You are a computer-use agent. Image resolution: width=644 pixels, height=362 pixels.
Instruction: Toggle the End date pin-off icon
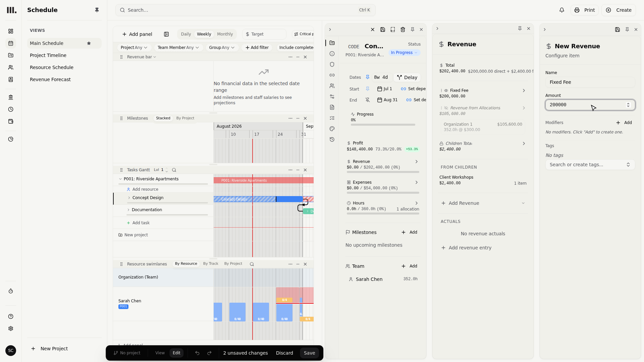click(x=368, y=100)
